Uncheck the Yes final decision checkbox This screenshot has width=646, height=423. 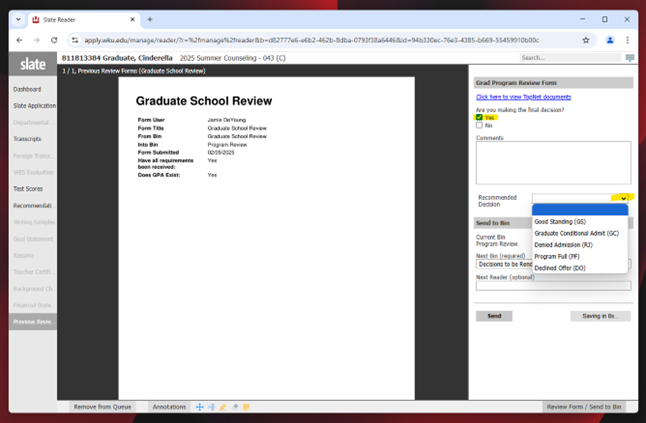point(480,117)
